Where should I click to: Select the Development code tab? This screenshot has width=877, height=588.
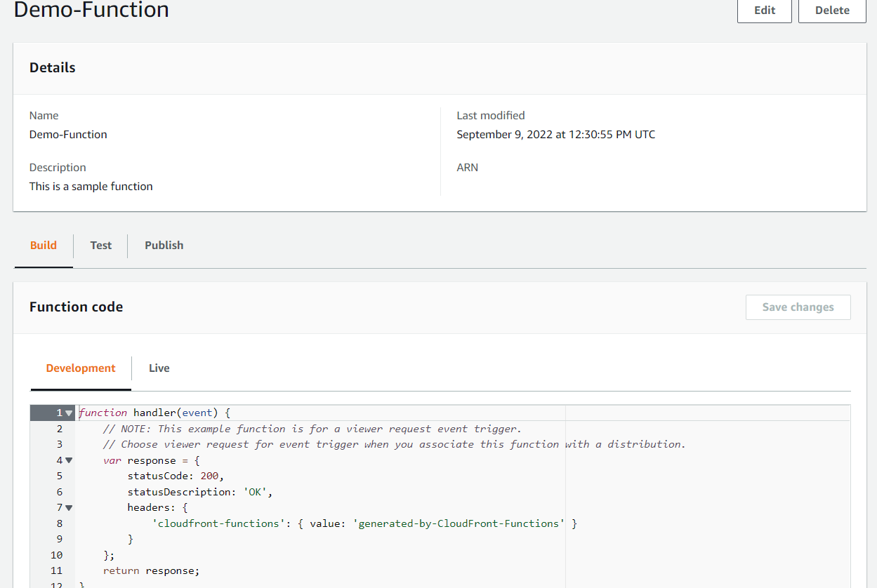[81, 368]
